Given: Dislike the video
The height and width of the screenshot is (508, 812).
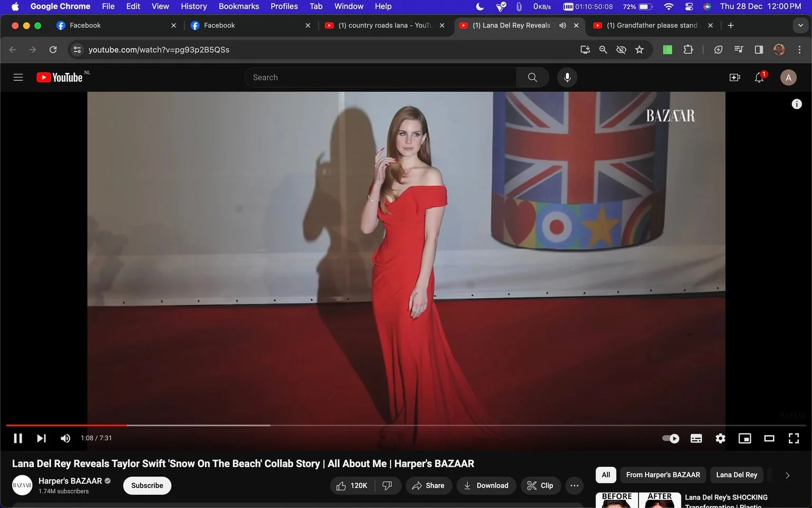Looking at the screenshot, I should pos(387,486).
